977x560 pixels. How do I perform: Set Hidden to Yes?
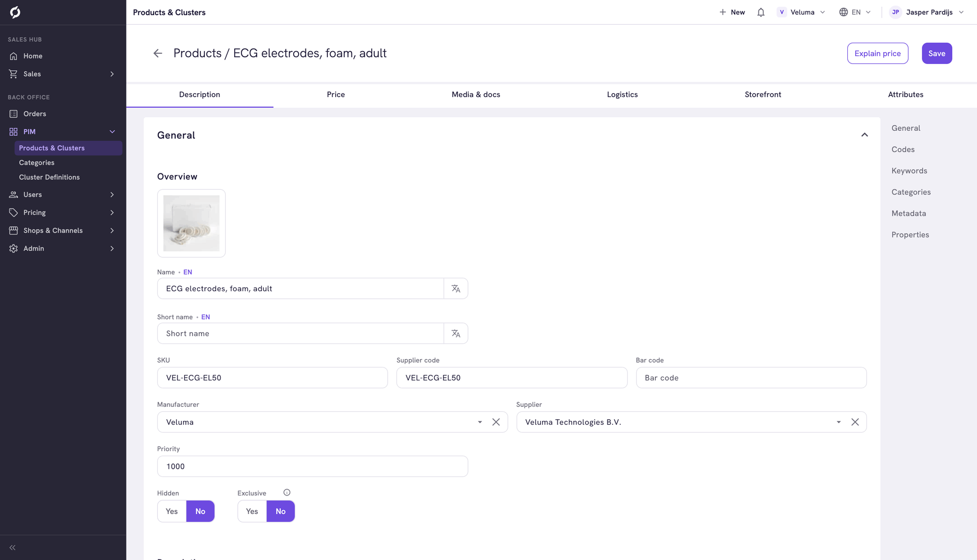click(172, 511)
